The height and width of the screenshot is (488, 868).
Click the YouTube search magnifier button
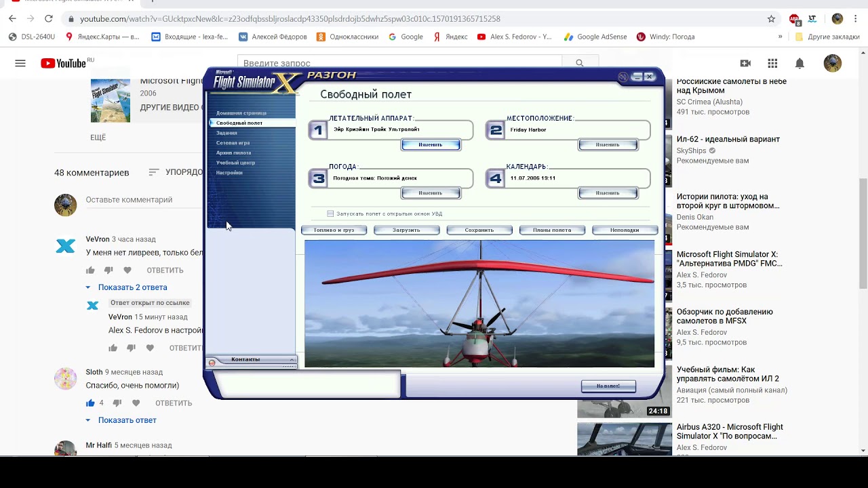579,63
